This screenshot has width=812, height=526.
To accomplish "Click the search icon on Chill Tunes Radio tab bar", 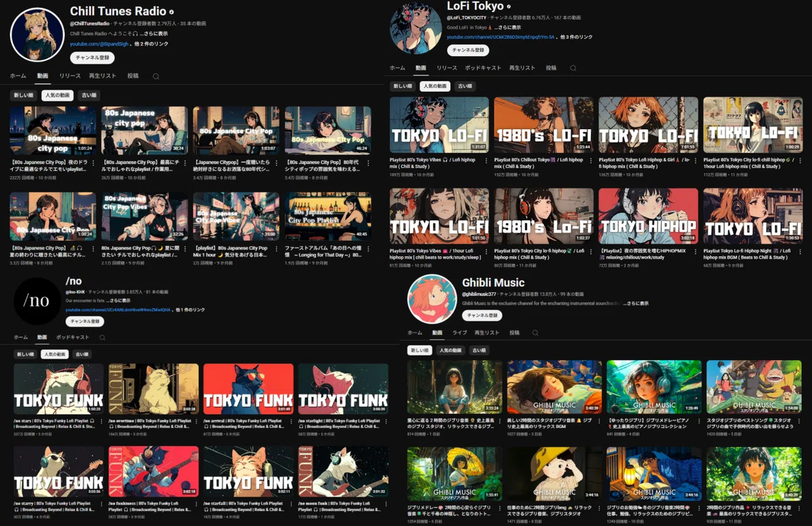I will (156, 76).
